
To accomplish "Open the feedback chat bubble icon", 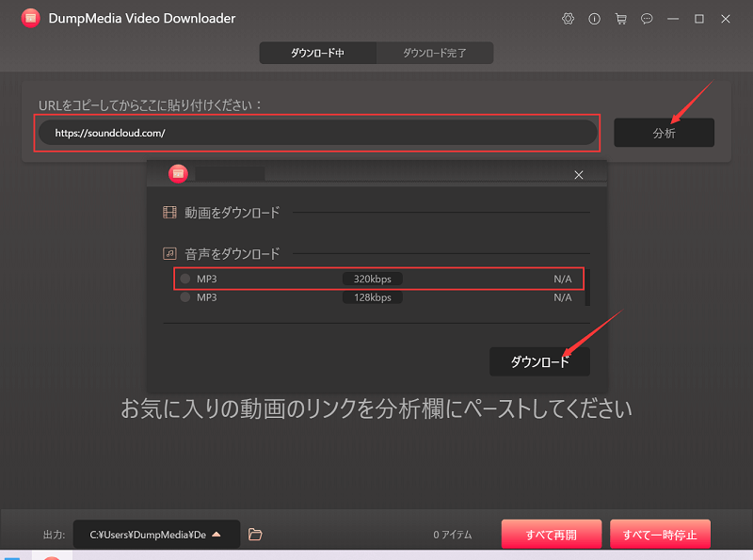I will (647, 19).
